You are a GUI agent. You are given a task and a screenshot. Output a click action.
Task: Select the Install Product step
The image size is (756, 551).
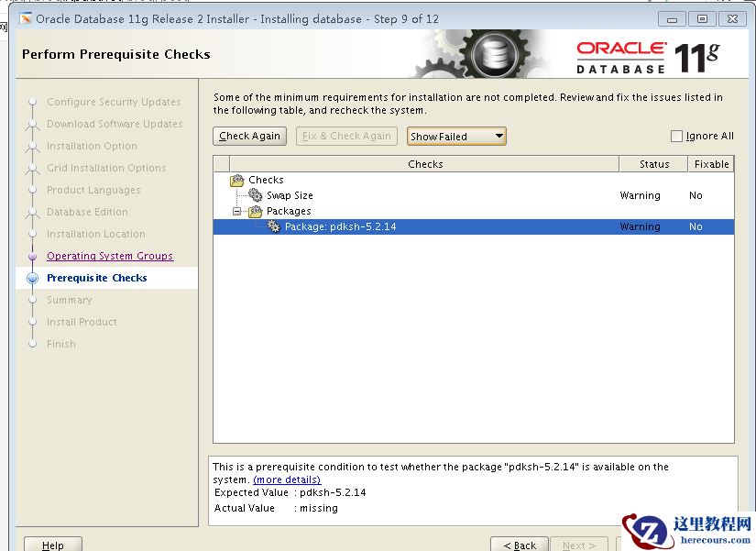[x=82, y=322]
